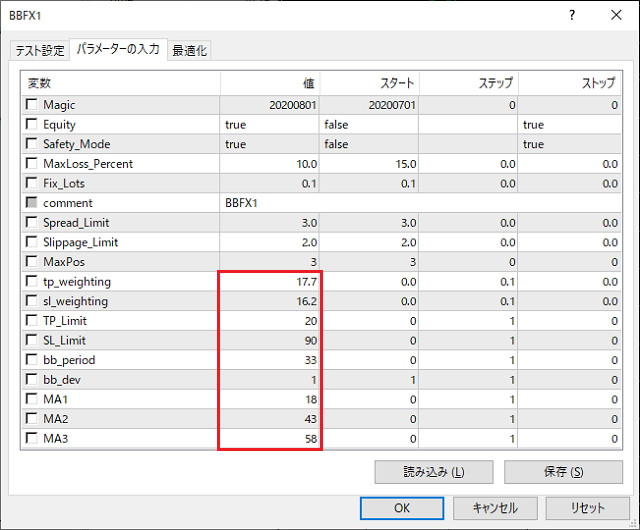The height and width of the screenshot is (530, 640).
Task: Open the Equity value true cell
Action: pos(269,125)
